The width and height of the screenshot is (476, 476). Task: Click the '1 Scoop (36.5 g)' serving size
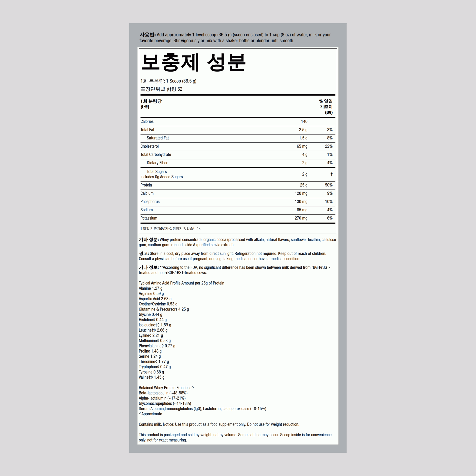pos(181,81)
